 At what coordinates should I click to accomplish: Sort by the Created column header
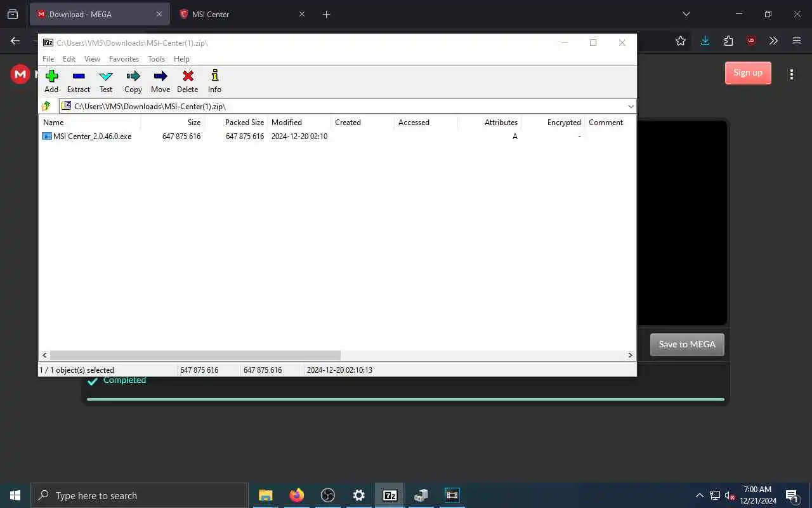(363, 123)
